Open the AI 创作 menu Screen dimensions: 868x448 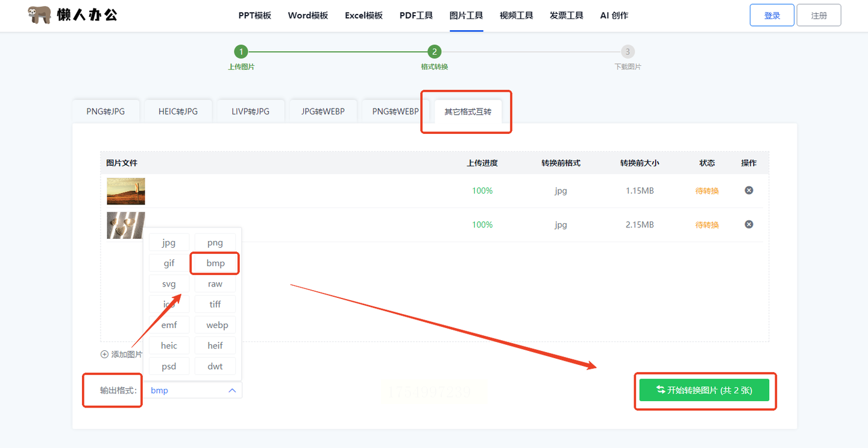[x=614, y=16]
